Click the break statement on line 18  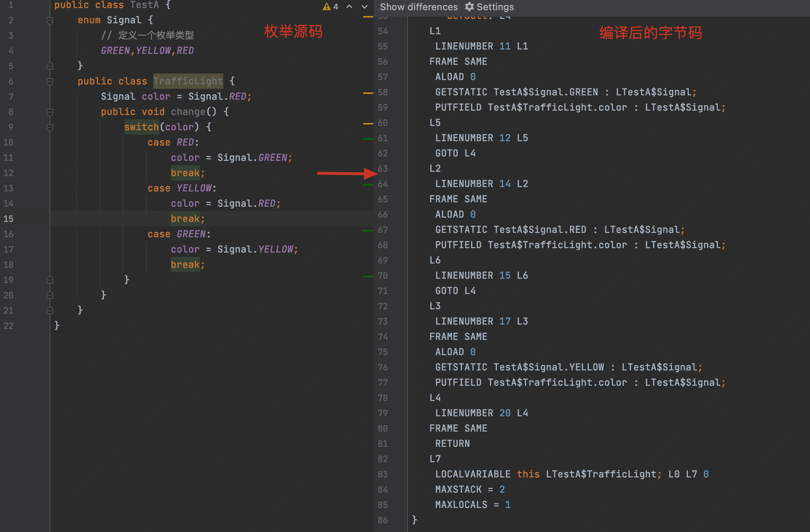click(x=188, y=265)
